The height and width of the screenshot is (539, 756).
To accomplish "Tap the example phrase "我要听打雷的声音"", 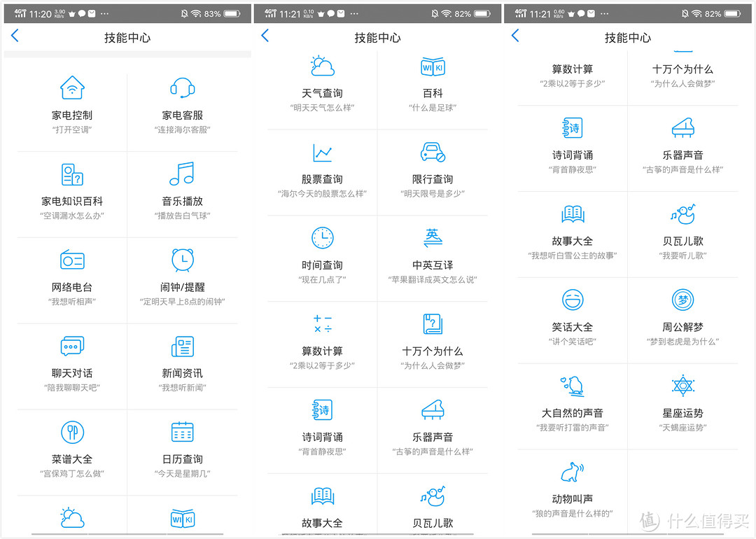I will pos(573,428).
